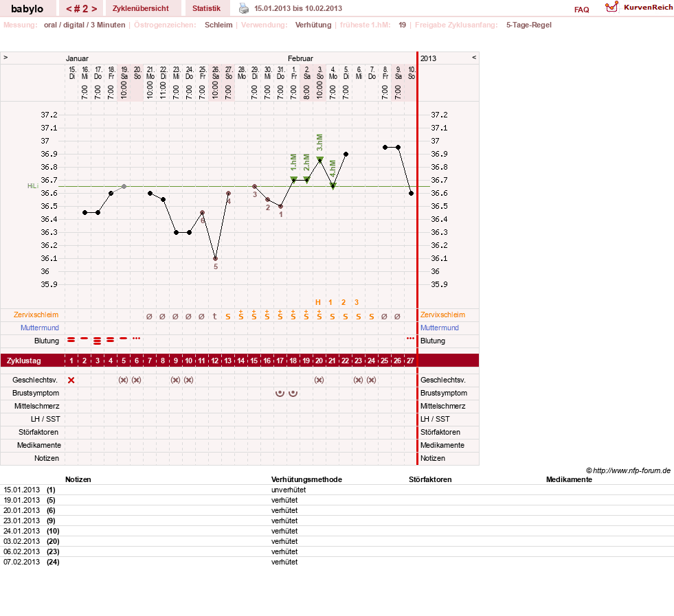Click the red X intercourse marker on cycle day 1

point(71,380)
